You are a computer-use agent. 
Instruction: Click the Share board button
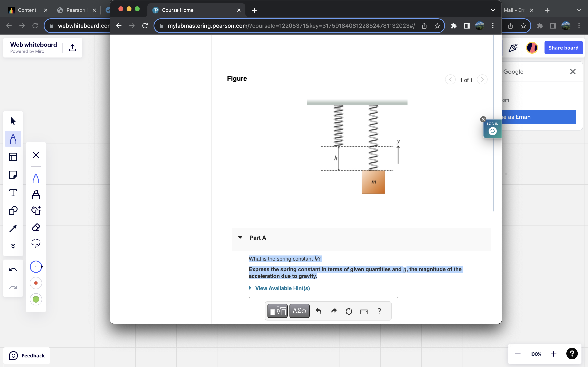[563, 48]
